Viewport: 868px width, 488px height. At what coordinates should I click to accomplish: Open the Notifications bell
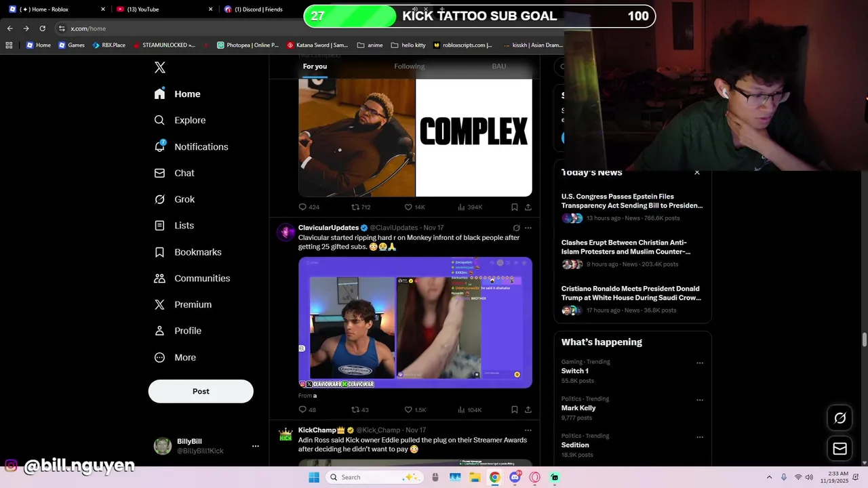(x=191, y=146)
